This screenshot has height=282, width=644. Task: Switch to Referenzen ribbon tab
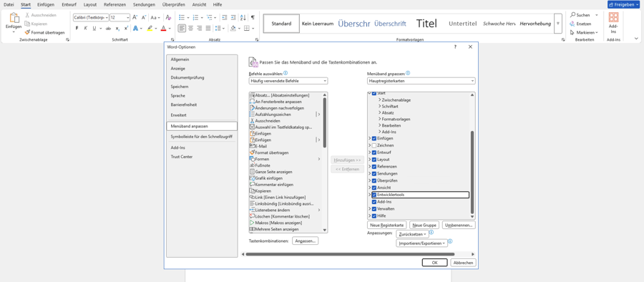(x=114, y=4)
